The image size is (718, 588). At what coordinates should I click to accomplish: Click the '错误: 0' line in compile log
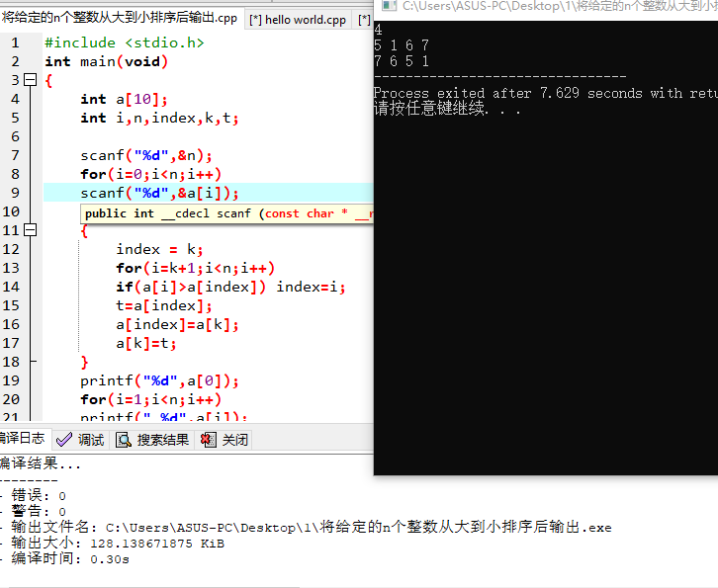39,495
